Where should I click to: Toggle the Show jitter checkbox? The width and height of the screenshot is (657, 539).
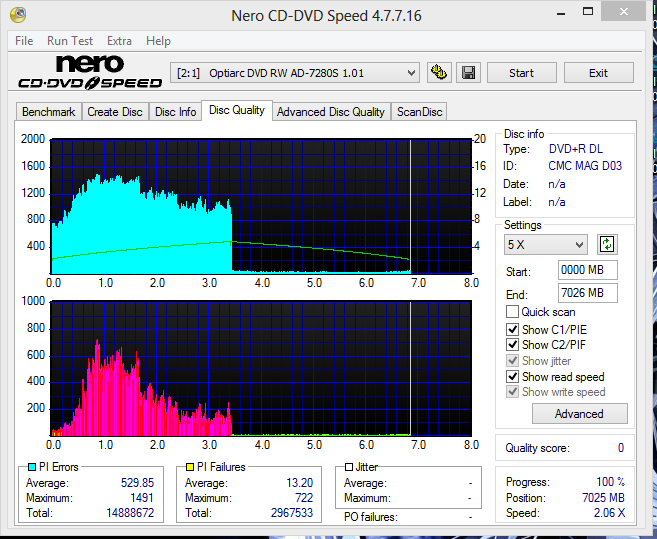(x=512, y=360)
